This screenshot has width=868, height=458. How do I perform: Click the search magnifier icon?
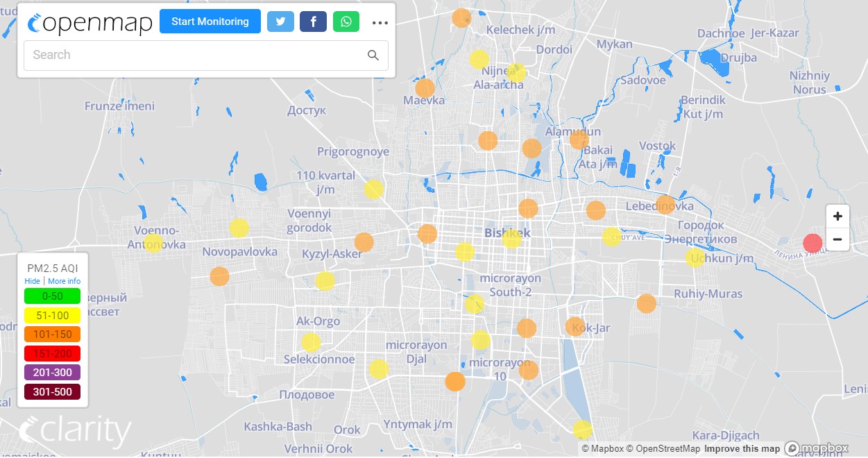(373, 56)
